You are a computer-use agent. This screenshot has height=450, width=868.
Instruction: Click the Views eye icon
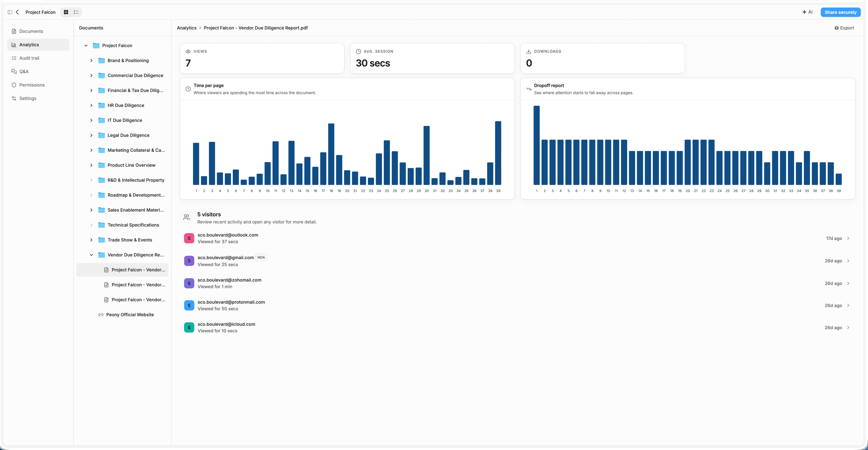click(x=188, y=52)
